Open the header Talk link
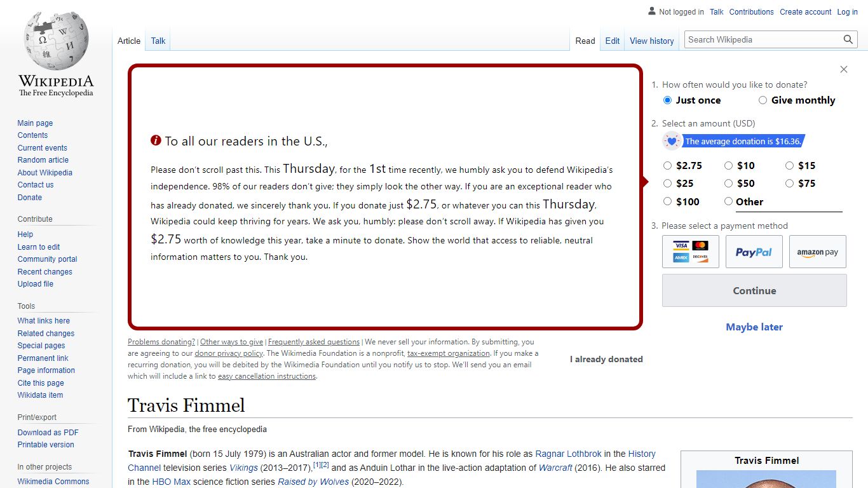The image size is (868, 488). tap(717, 11)
